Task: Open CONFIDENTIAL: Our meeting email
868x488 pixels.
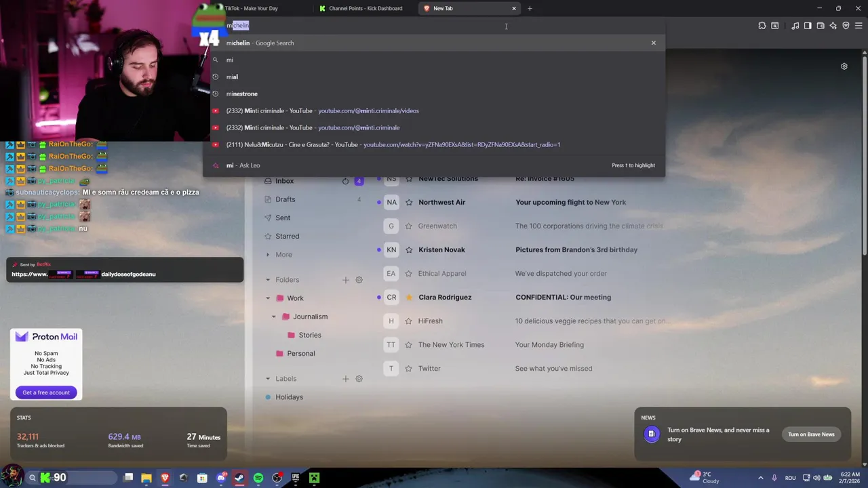Action: pos(563,297)
